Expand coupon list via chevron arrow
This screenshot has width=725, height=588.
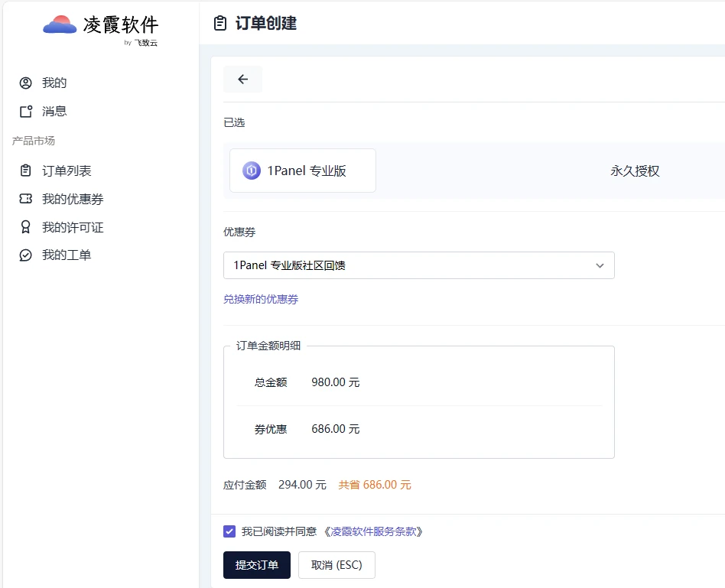pos(600,265)
